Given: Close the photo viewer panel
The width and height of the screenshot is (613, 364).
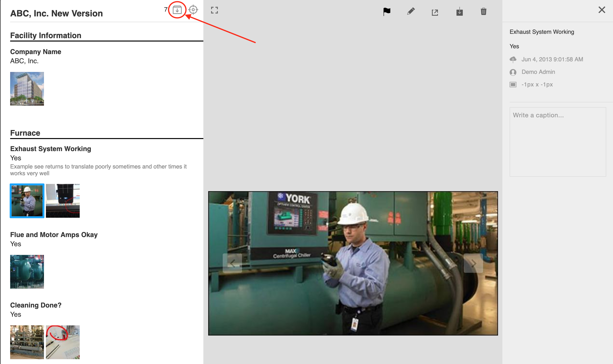Looking at the screenshot, I should click(x=602, y=10).
